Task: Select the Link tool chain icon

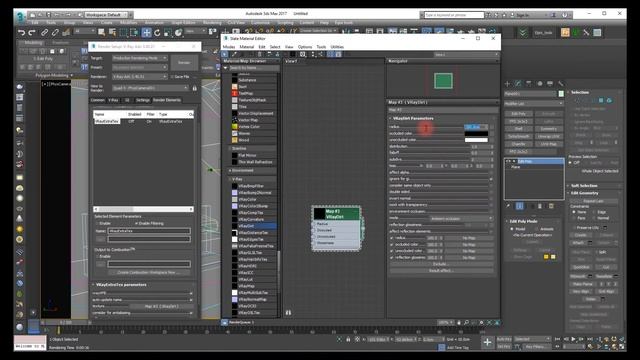Action: (44, 32)
